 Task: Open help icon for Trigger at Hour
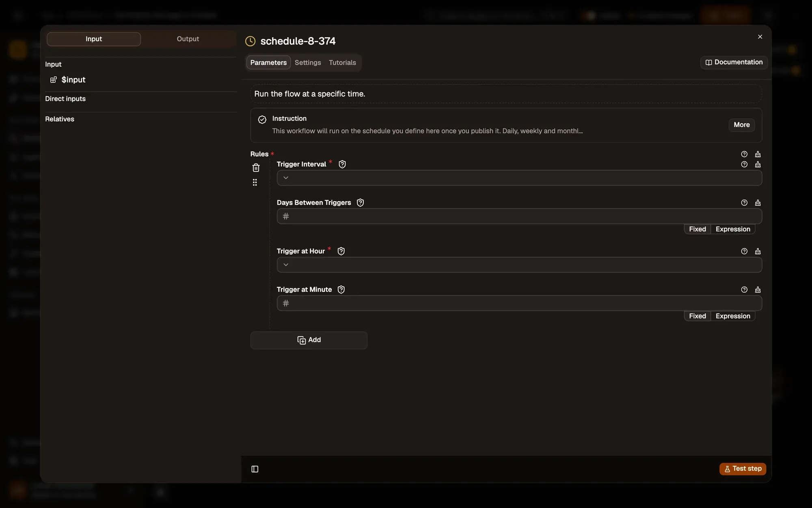pos(744,252)
